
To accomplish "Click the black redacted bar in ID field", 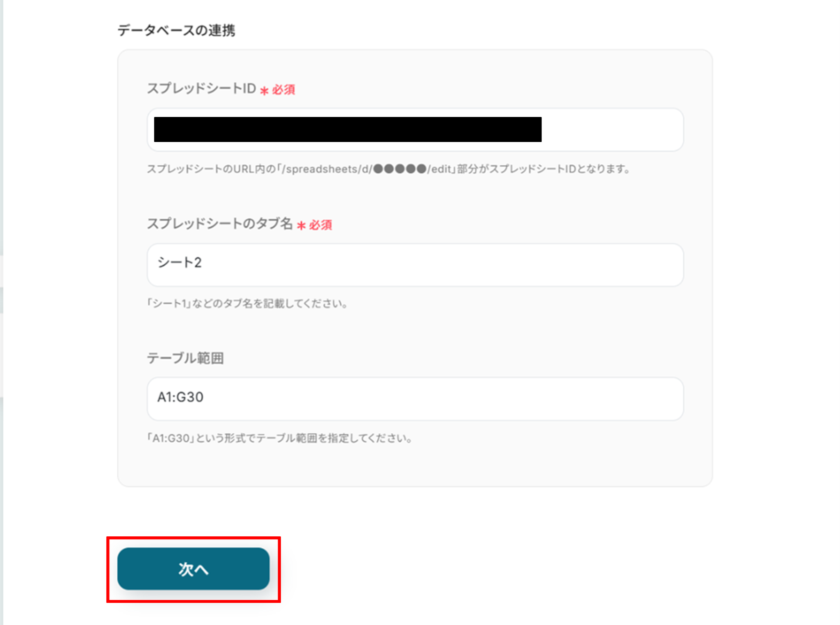I will pos(348,129).
